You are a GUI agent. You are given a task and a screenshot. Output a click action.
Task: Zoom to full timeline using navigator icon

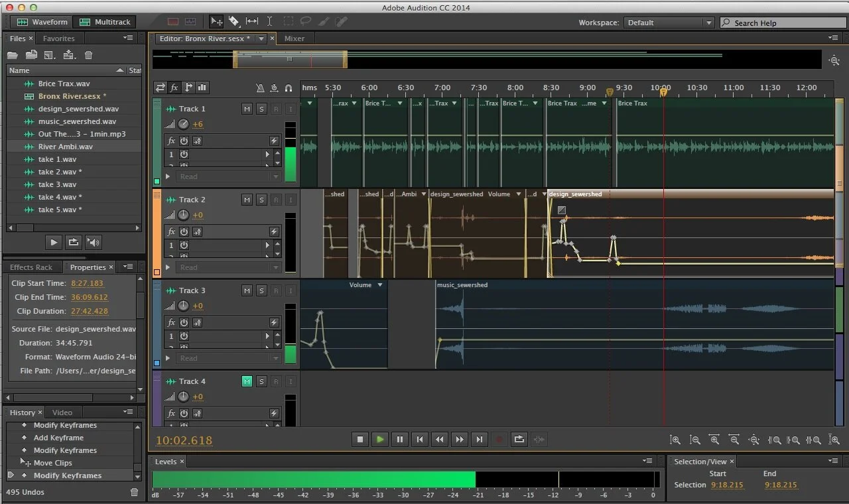[x=834, y=60]
